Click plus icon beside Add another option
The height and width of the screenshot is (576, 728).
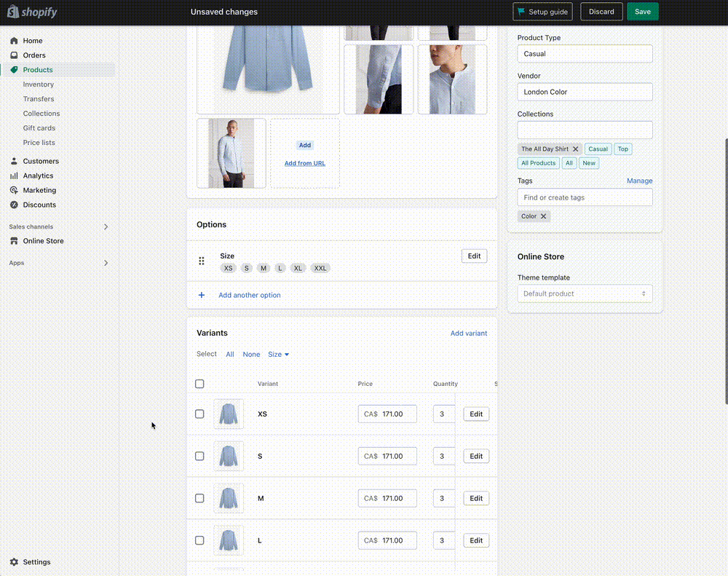coord(202,295)
